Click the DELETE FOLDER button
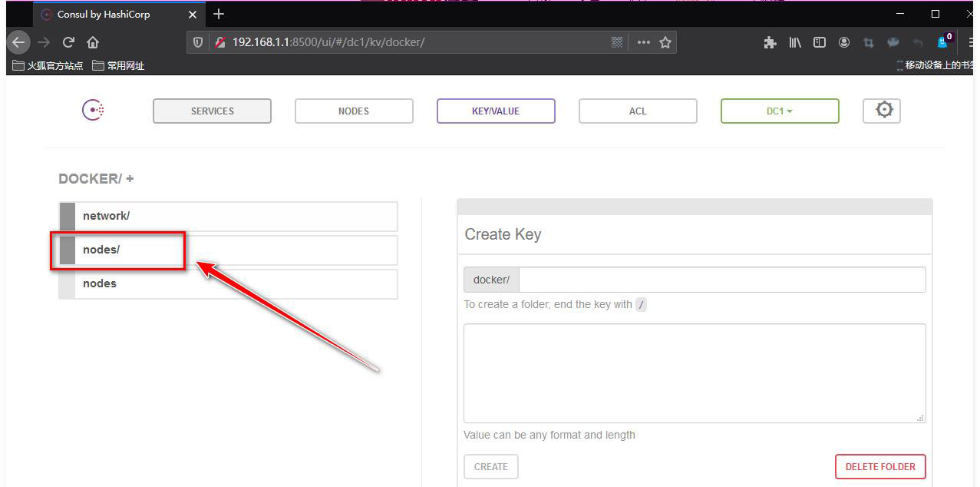The width and height of the screenshot is (980, 487). (880, 466)
